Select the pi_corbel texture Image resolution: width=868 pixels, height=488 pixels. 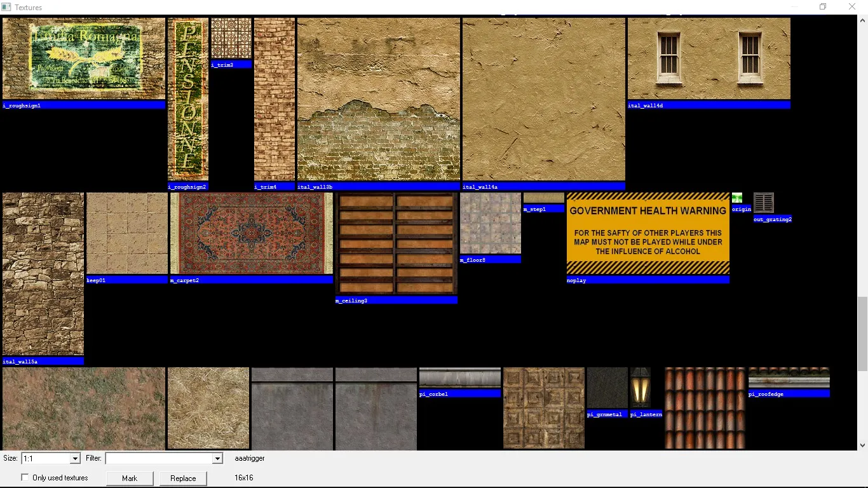pyautogui.click(x=459, y=378)
